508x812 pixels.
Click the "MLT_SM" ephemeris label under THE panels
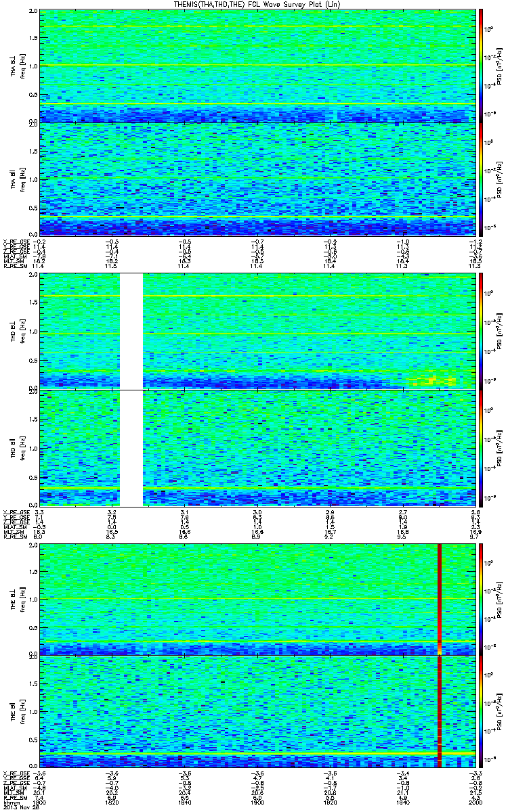point(14,792)
